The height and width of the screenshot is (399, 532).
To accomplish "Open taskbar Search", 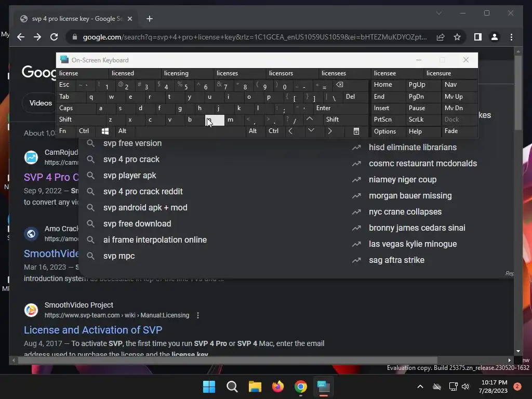I will coord(232,387).
